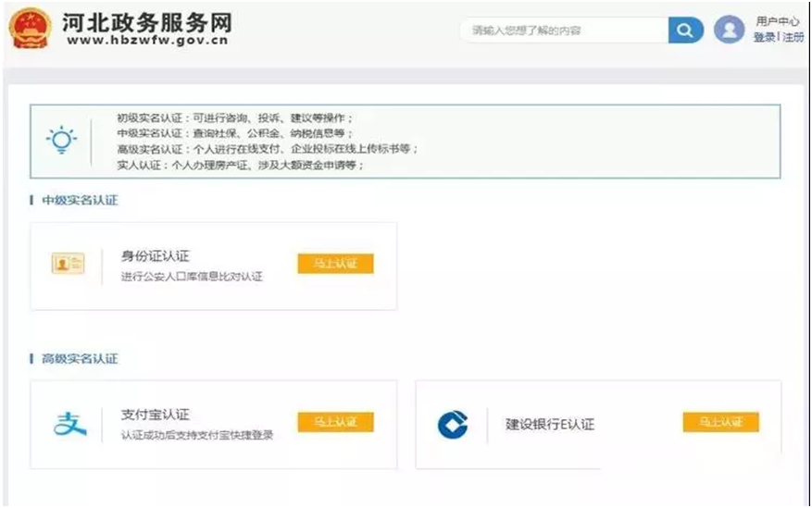Click the 初级实名认证 tip line

coord(234,118)
